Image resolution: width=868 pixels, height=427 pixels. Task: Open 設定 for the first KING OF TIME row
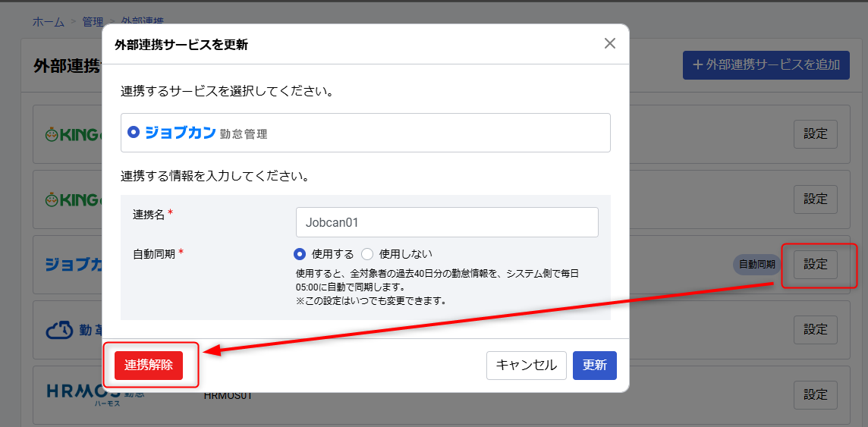[x=816, y=134]
